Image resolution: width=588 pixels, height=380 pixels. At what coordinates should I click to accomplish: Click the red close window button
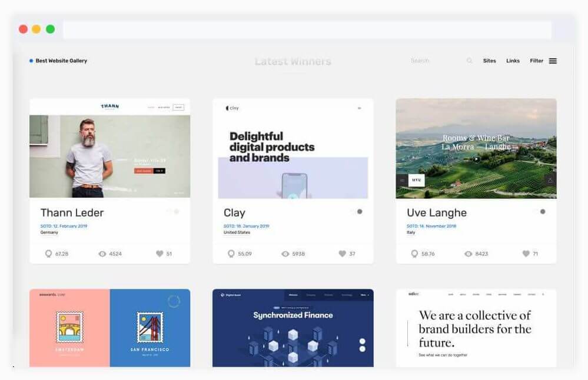point(24,29)
